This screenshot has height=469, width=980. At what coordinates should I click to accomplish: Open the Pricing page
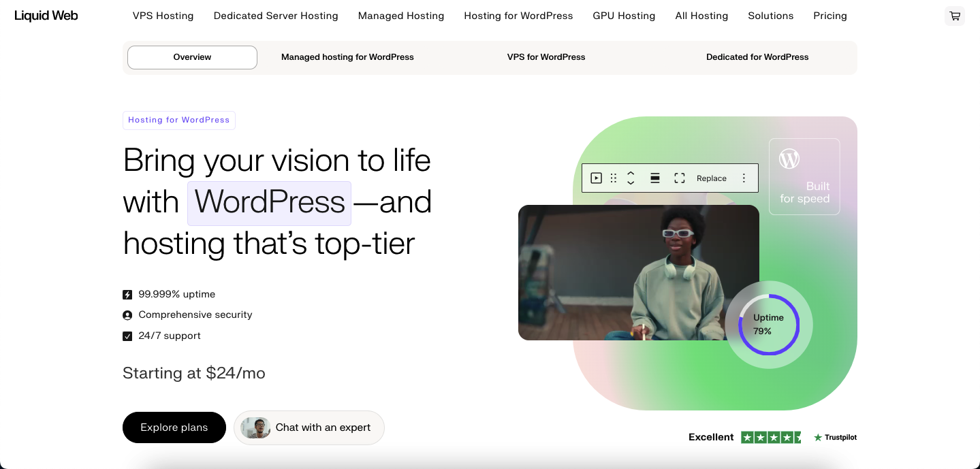pyautogui.click(x=830, y=16)
